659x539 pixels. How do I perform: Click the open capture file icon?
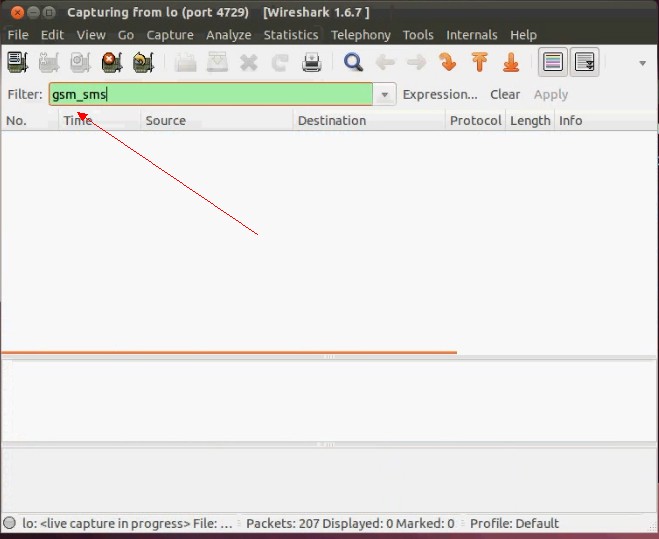point(185,62)
